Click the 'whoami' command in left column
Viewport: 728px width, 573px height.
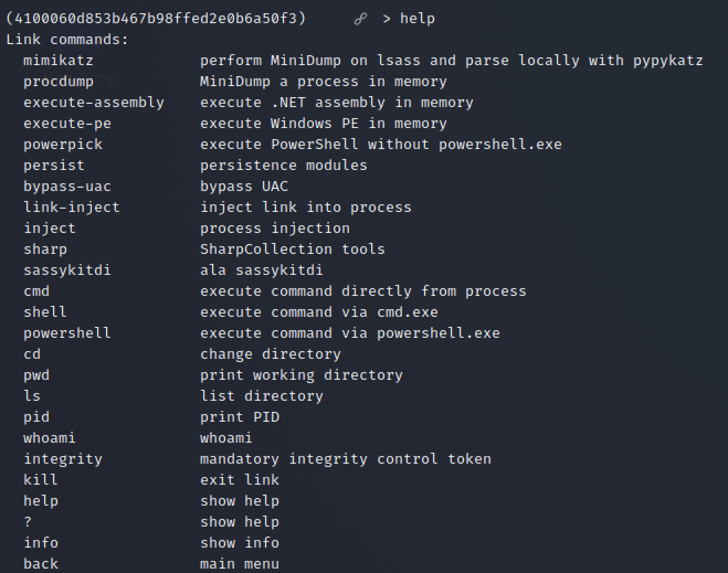click(x=49, y=438)
